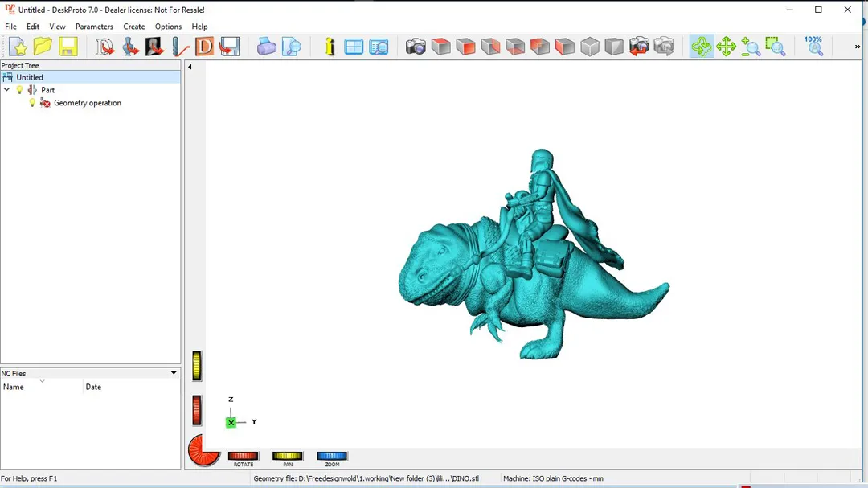Open the View menu

click(57, 27)
